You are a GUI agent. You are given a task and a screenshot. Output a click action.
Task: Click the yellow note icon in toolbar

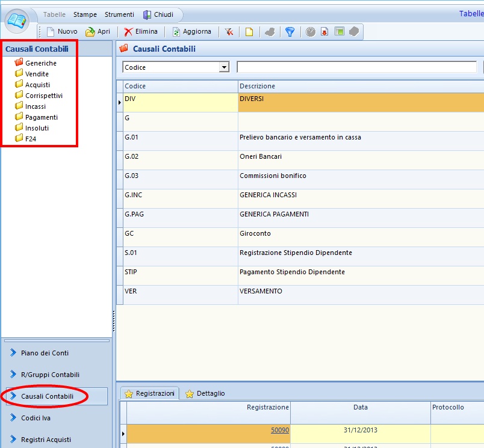pyautogui.click(x=249, y=32)
